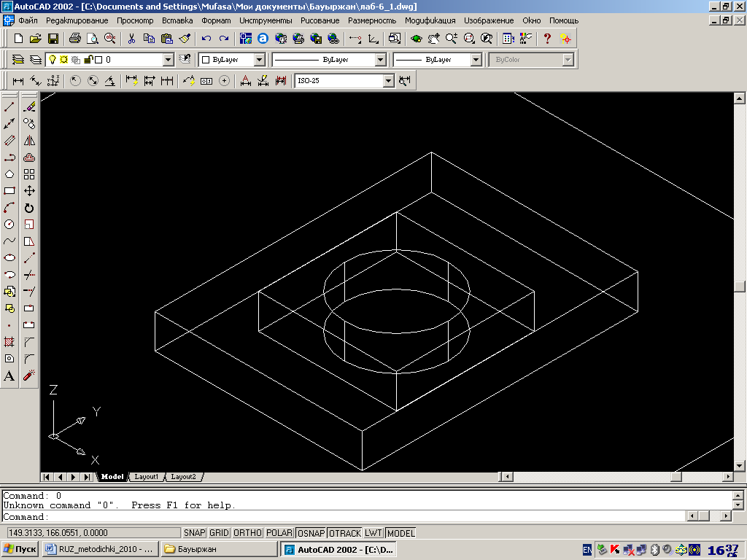Select the Text tool marked A
747x560 pixels.
9,376
